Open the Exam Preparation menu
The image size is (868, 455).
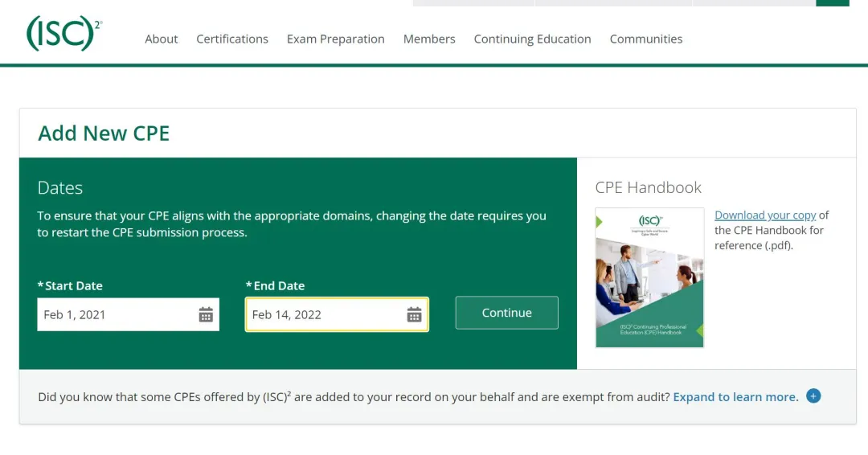(335, 39)
